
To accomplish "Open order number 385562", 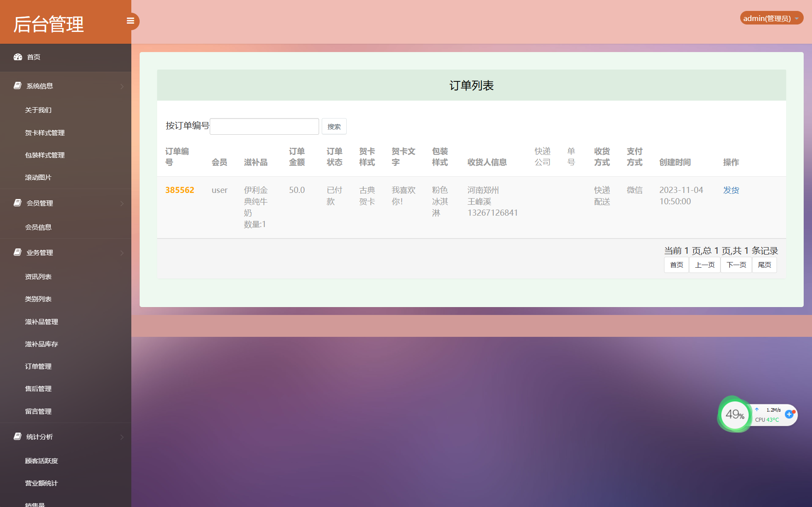I will (179, 190).
